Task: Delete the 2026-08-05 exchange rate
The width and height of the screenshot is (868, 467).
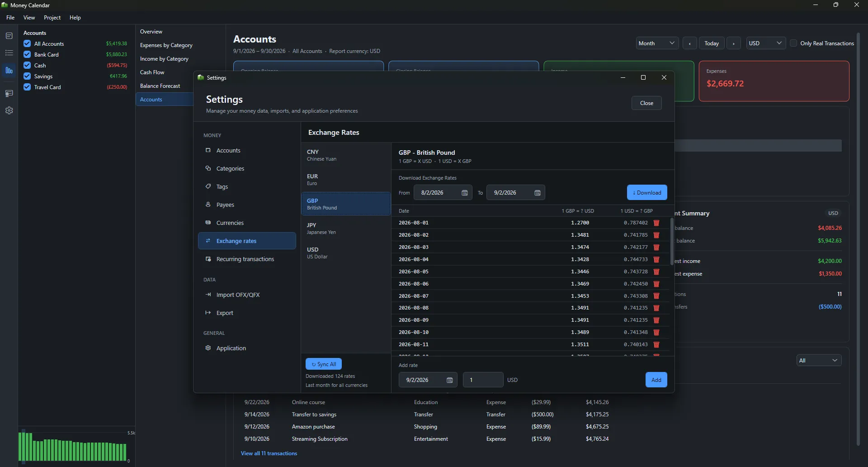Action: click(656, 272)
